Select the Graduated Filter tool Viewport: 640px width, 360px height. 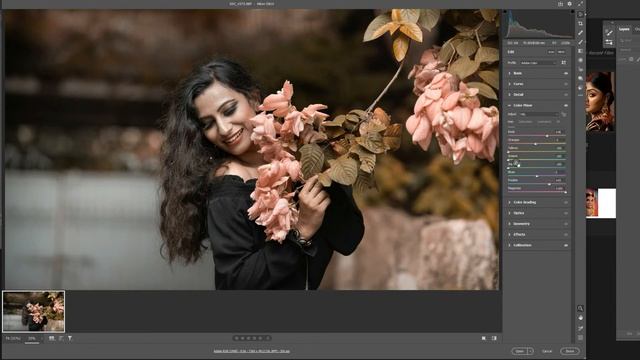click(580, 51)
